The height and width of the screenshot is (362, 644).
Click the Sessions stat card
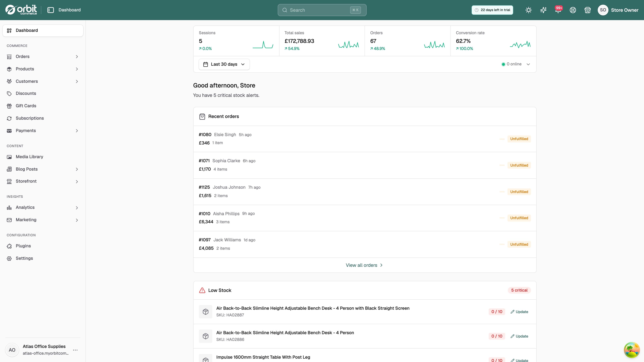pyautogui.click(x=236, y=41)
